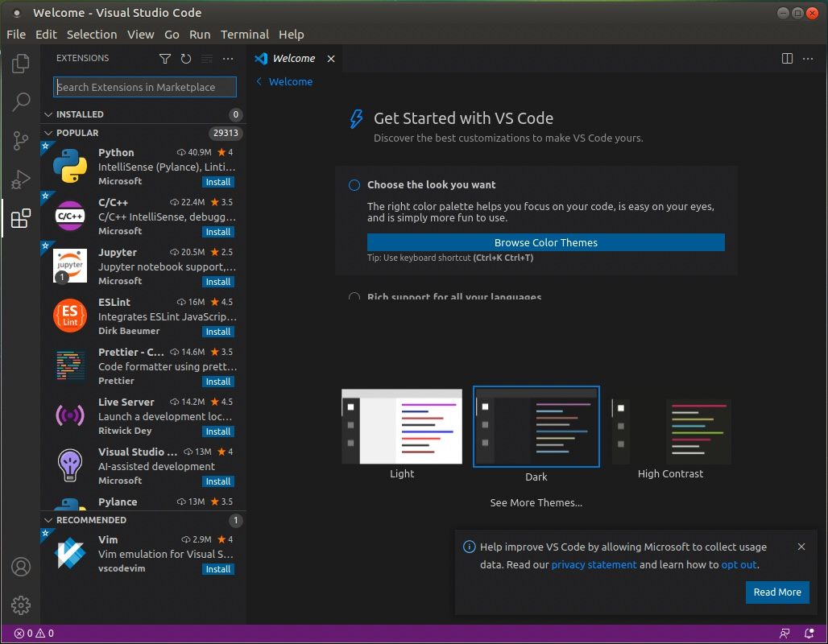The width and height of the screenshot is (828, 644).
Task: Open the Help menu
Action: [291, 35]
